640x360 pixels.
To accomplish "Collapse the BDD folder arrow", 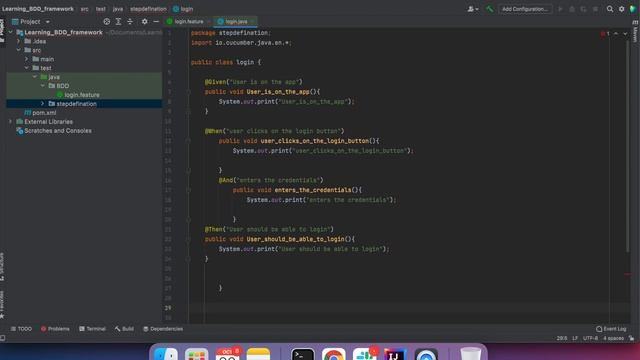I will [43, 86].
